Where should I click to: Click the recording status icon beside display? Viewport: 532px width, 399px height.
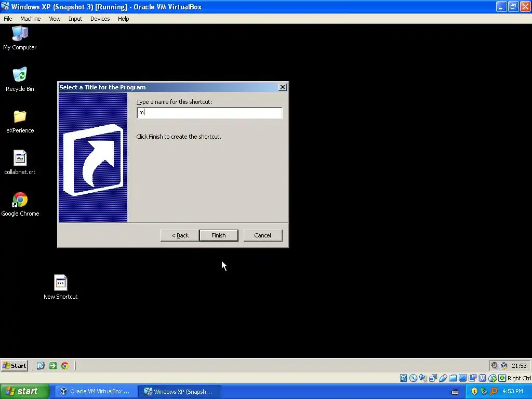(472, 378)
